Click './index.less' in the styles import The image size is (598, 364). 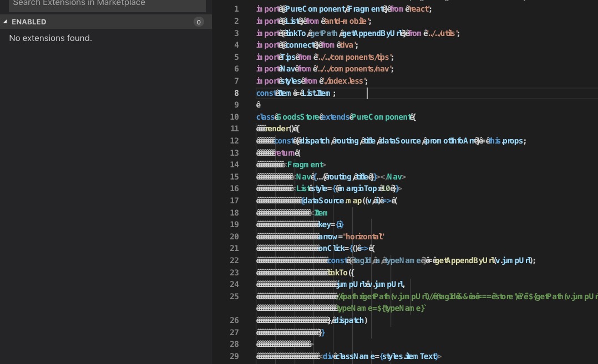coord(344,81)
